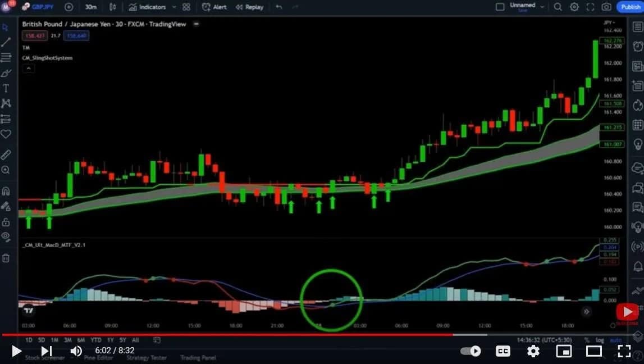Enable closed captions on the video
The width and height of the screenshot is (644, 364).
tap(502, 351)
